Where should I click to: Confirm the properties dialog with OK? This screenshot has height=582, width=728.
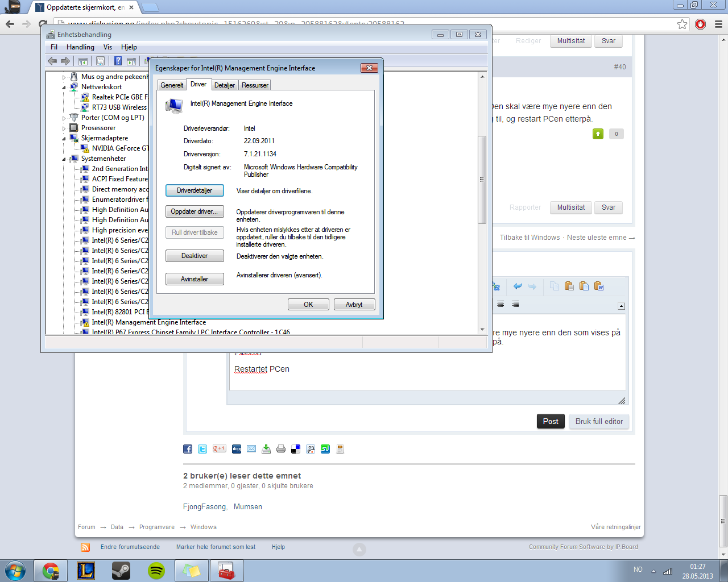pyautogui.click(x=308, y=305)
